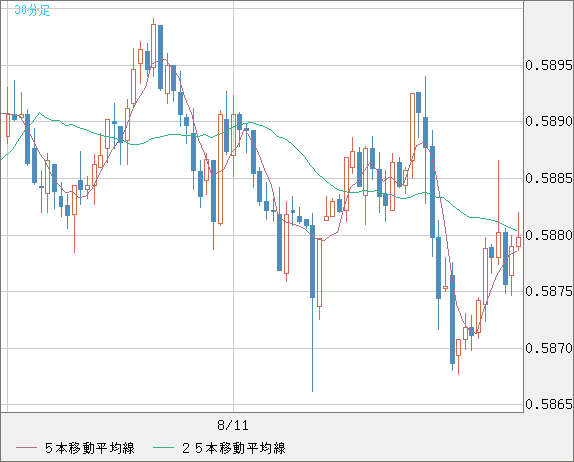
Task: Click the 0.5885 price axis label
Action: point(549,179)
